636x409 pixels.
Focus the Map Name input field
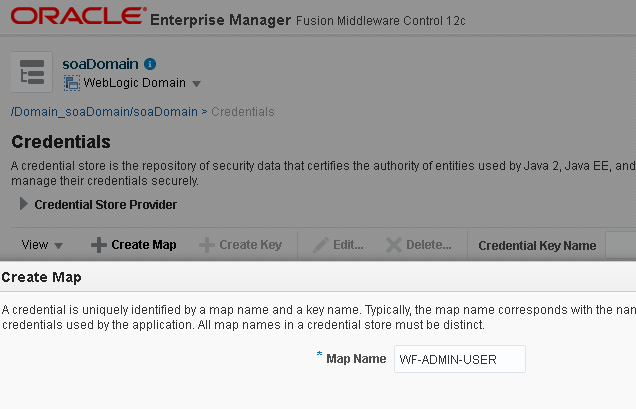pos(460,359)
